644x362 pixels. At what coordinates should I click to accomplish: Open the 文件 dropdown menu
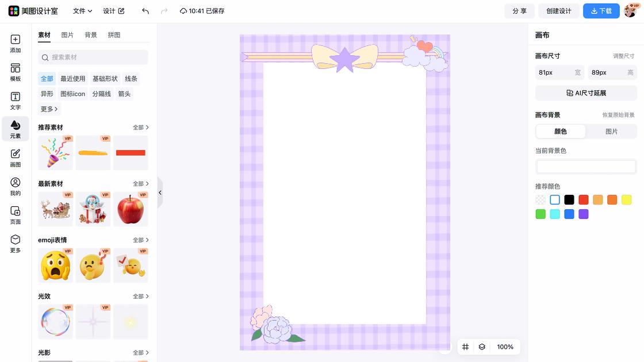tap(82, 11)
